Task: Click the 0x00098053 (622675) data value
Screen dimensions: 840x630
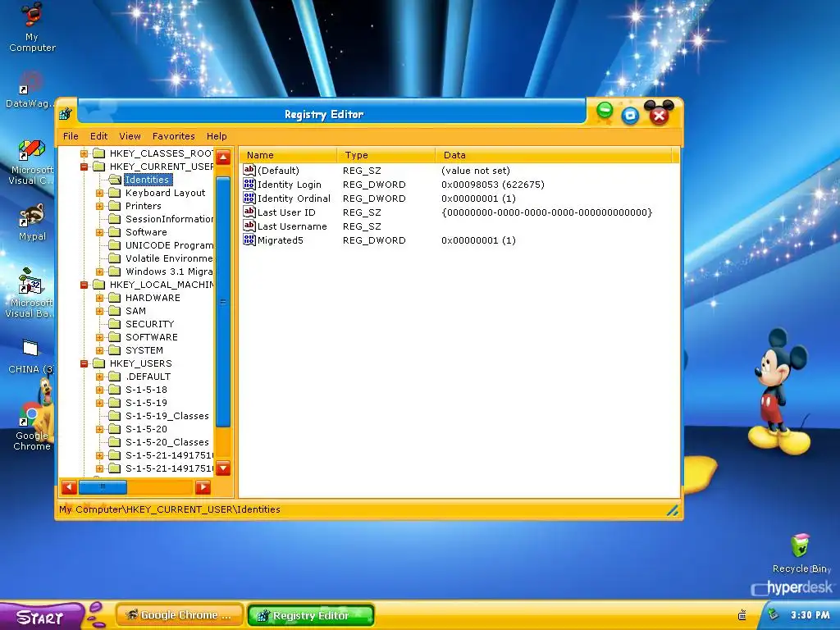Action: [x=493, y=185]
